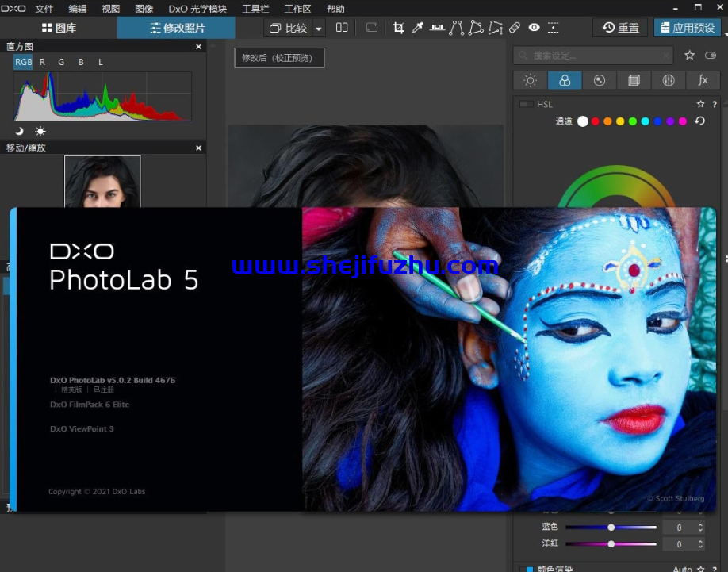Open the Detail corrections palette
The image size is (728, 572).
(x=600, y=80)
